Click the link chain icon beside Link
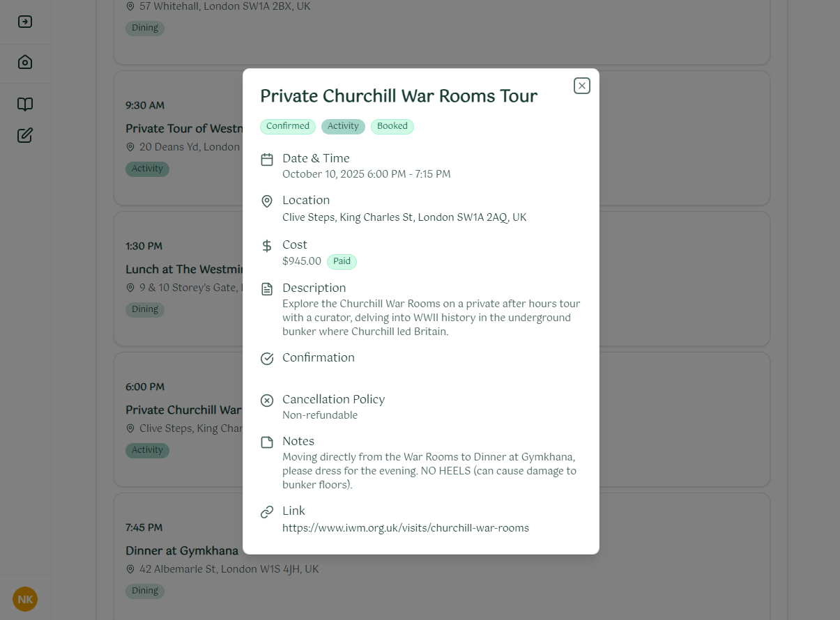The height and width of the screenshot is (620, 840). click(x=267, y=511)
